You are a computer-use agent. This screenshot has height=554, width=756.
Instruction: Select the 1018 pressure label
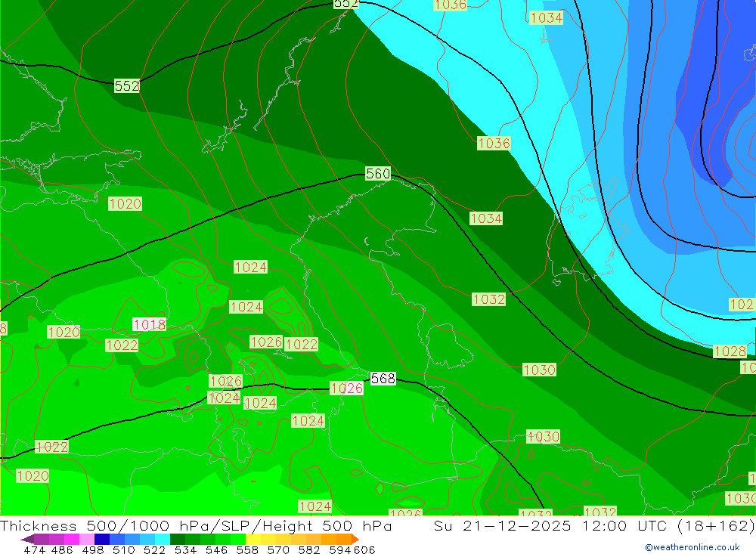[x=150, y=324]
